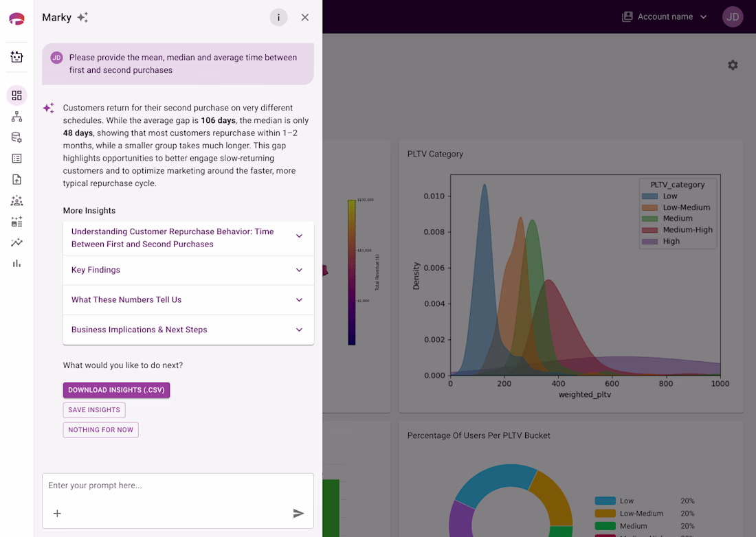The image size is (756, 537).
Task: Open the hierarchy tree icon in sidebar
Action: point(16,117)
